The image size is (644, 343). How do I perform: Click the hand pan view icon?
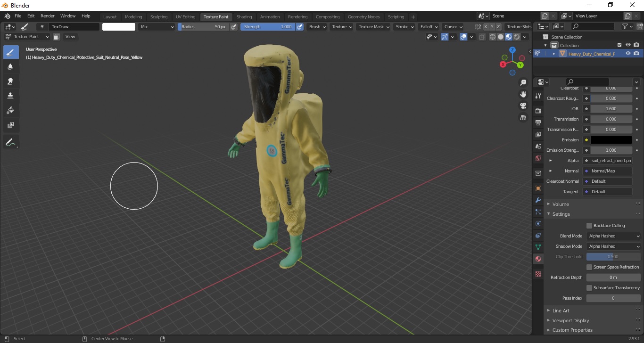point(523,94)
